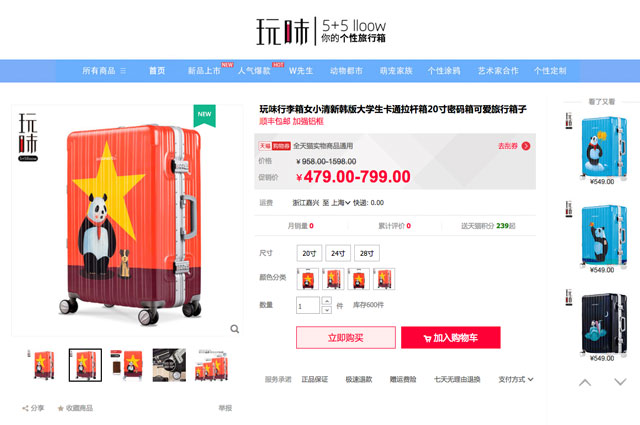Select the black suitcase recommendation thumbnail
The height and width of the screenshot is (425, 640).
pos(604,323)
